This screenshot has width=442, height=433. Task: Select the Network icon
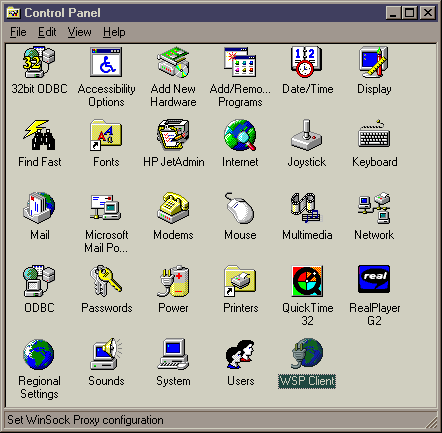[x=374, y=208]
